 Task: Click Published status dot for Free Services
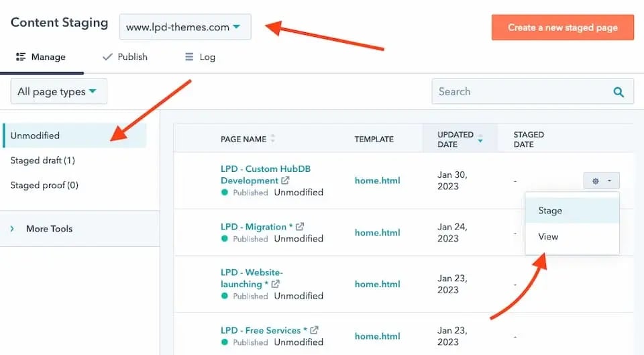(224, 342)
